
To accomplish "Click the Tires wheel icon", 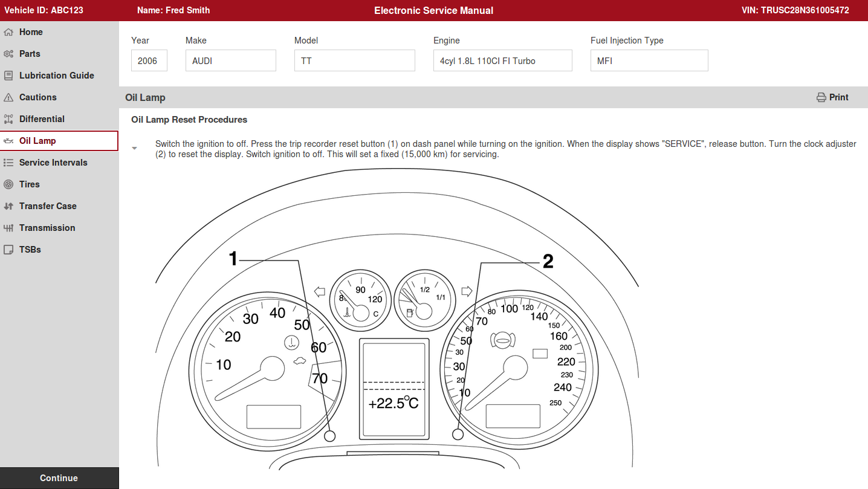I will (8, 184).
